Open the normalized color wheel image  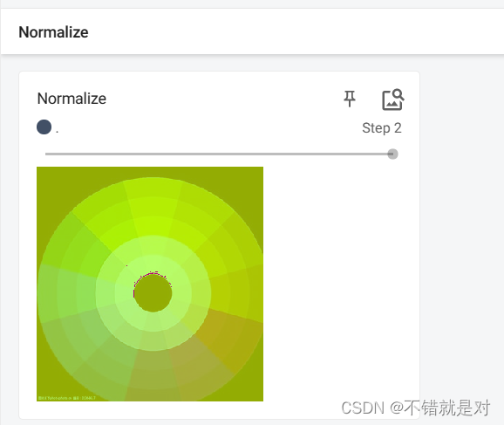click(x=150, y=284)
